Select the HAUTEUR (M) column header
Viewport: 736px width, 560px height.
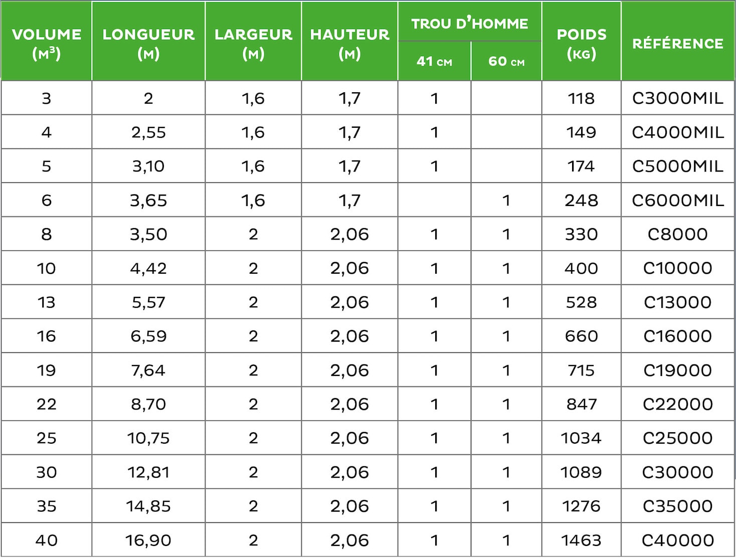(349, 43)
